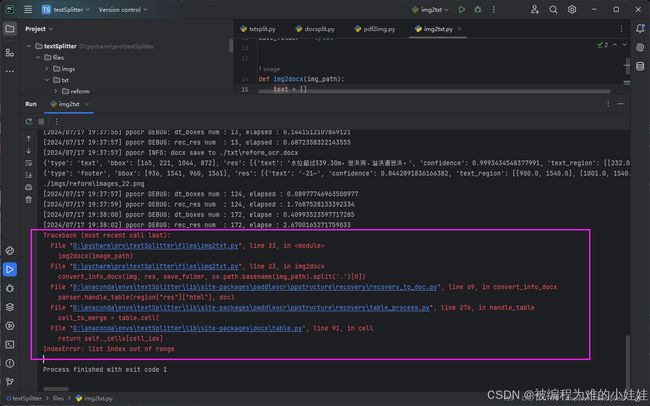This screenshot has height=406, width=650.
Task: Collapse the txt folder node
Action: [47, 80]
